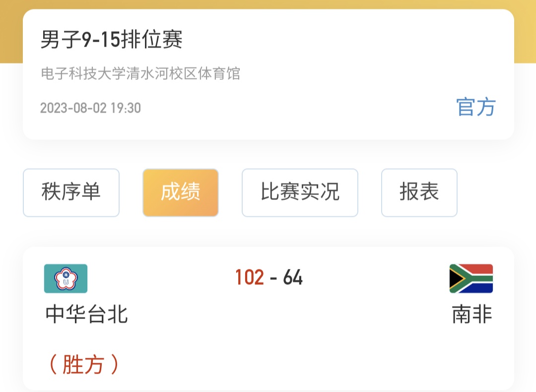Click the dash between the two scores
This screenshot has height=392, width=536.
pyautogui.click(x=273, y=278)
